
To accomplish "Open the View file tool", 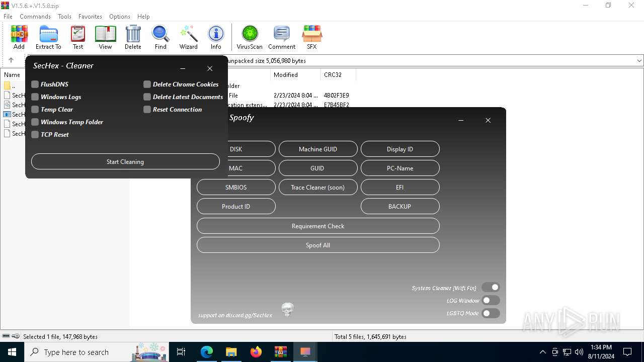I will coord(105,38).
